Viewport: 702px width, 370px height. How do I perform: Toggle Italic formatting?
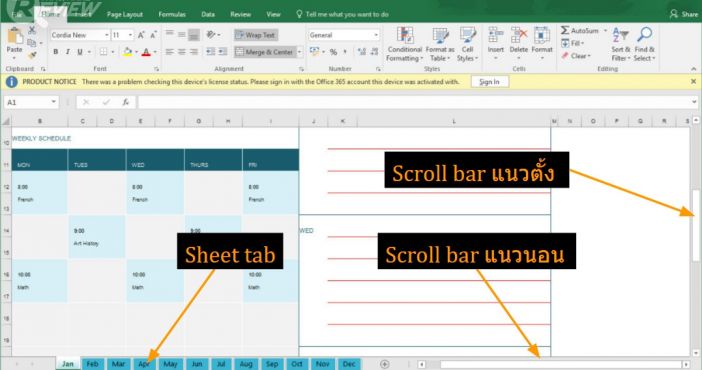(68, 52)
